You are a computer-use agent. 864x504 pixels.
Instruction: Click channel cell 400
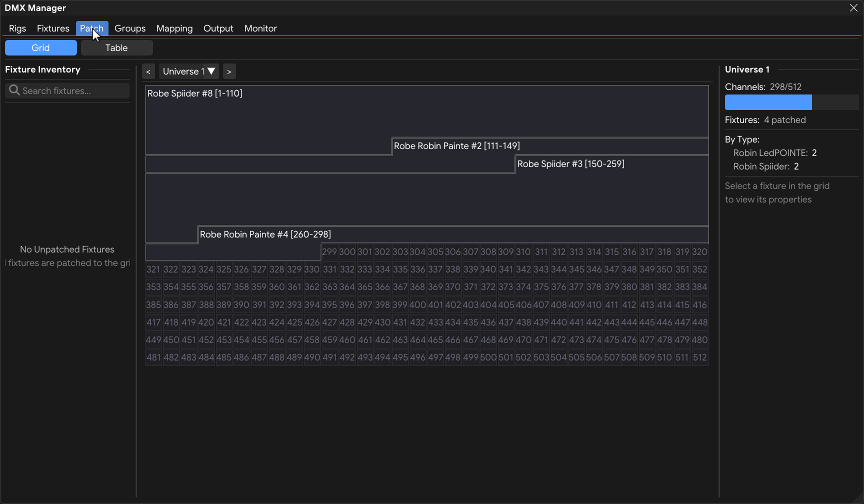point(417,305)
